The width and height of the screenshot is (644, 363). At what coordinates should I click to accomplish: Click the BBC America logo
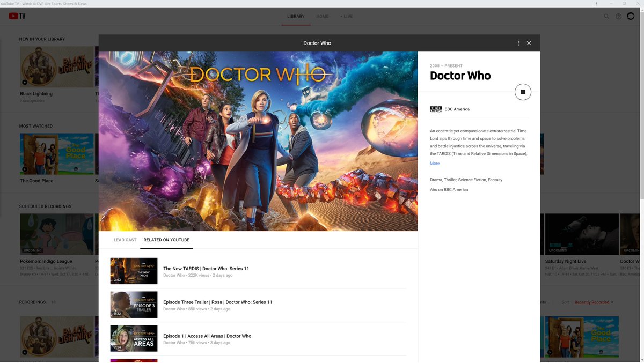[x=436, y=109]
